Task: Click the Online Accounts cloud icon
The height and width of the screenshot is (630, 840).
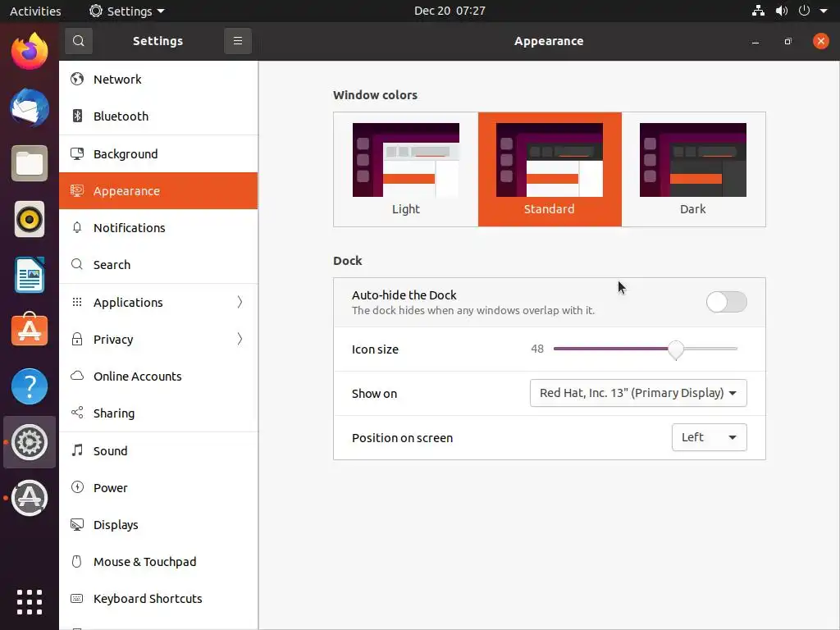Action: pos(77,376)
